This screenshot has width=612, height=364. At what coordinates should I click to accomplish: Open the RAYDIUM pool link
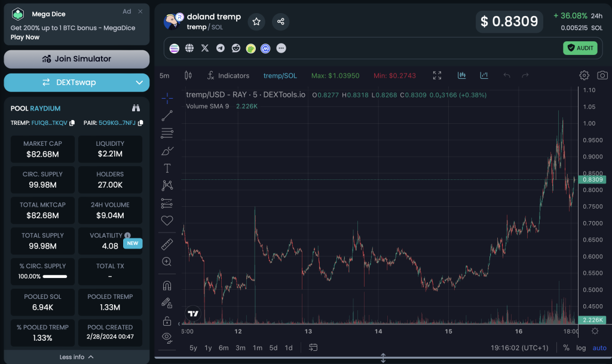45,108
